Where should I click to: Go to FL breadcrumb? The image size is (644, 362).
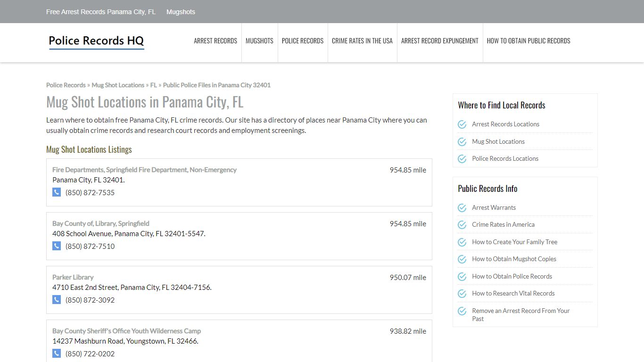click(x=154, y=85)
